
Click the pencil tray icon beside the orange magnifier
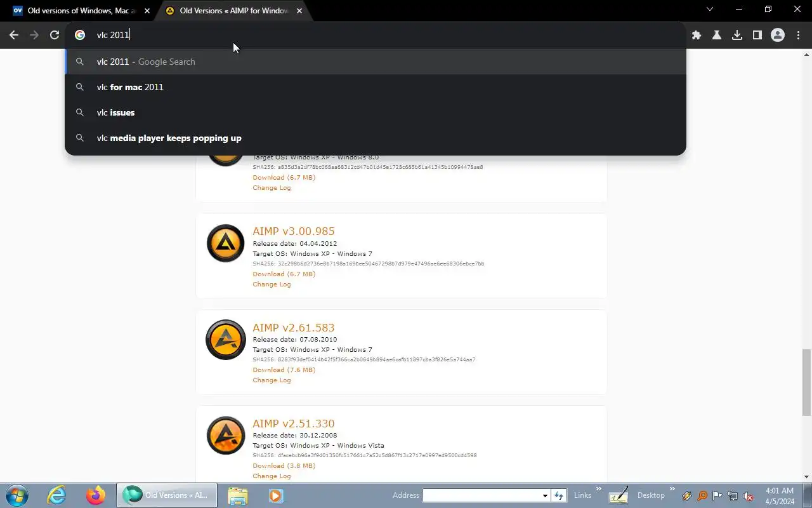coord(687,496)
